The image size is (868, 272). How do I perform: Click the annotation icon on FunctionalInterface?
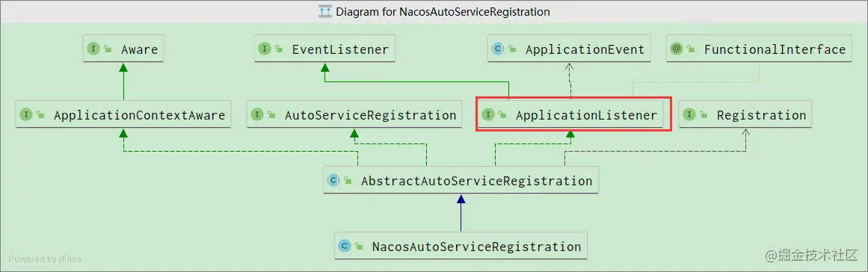click(x=677, y=49)
